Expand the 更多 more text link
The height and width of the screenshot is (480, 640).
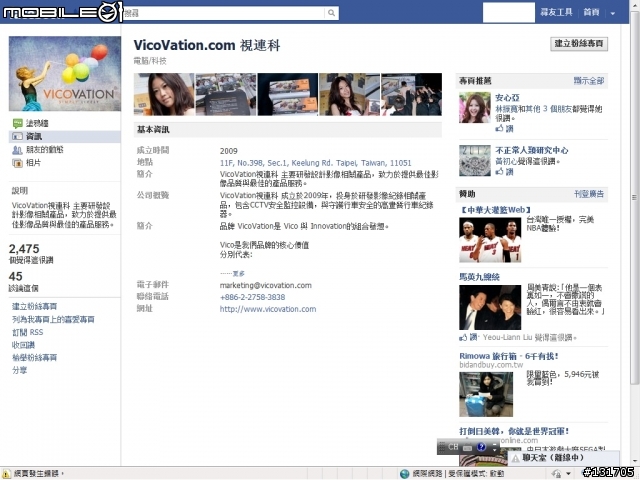pyautogui.click(x=239, y=273)
